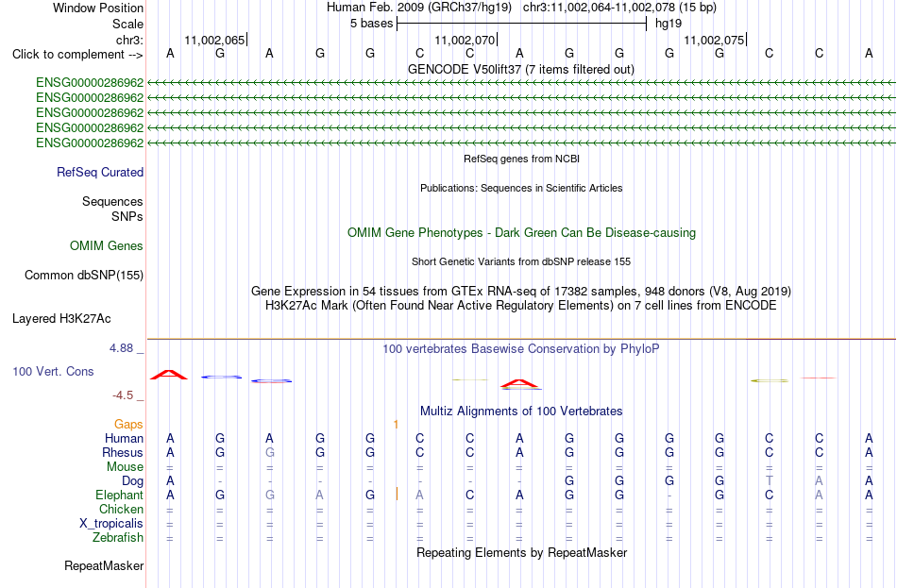Click the Elephant alignment row label
The height and width of the screenshot is (588, 897).
pos(119,496)
